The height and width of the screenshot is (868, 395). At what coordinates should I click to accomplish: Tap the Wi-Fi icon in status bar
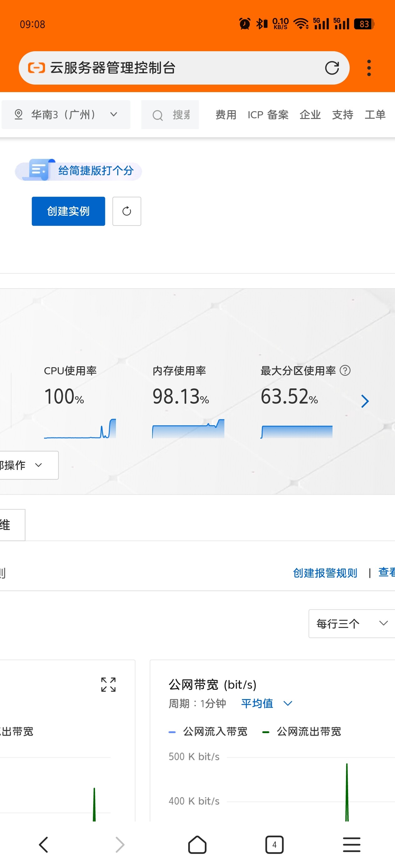301,24
